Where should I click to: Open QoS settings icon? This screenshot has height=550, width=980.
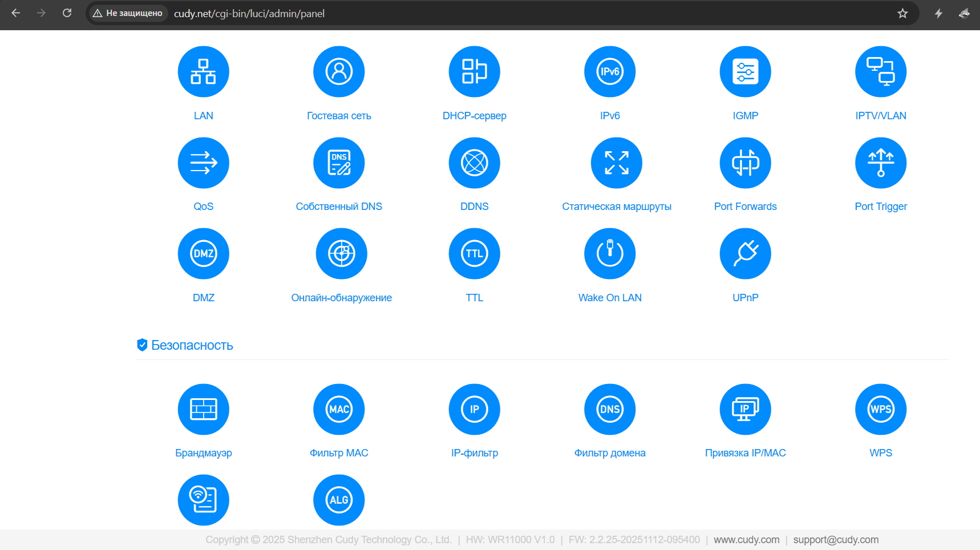coord(203,163)
